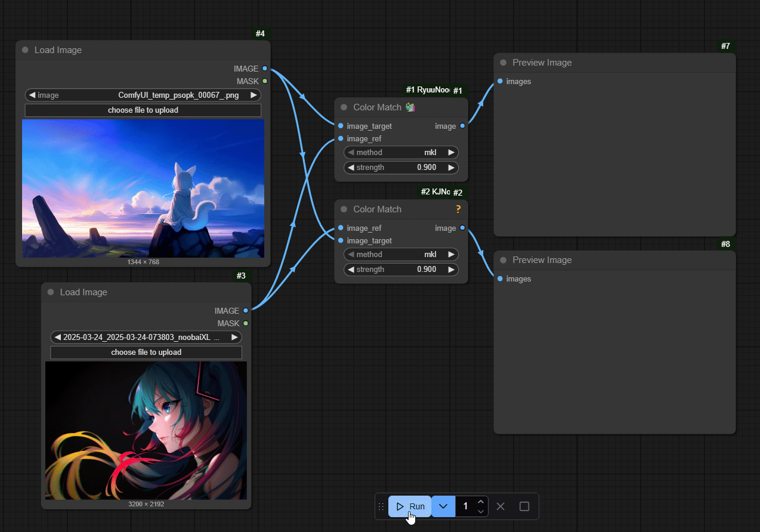Click the sky landscape image thumbnail
This screenshot has width=760, height=532.
pyautogui.click(x=143, y=188)
